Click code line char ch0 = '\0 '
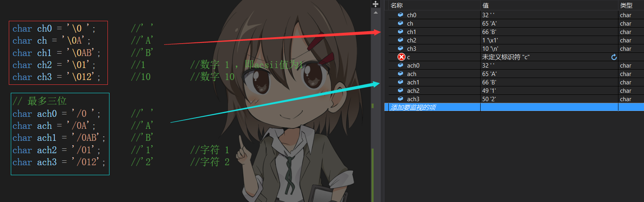The image size is (644, 202). (x=54, y=28)
